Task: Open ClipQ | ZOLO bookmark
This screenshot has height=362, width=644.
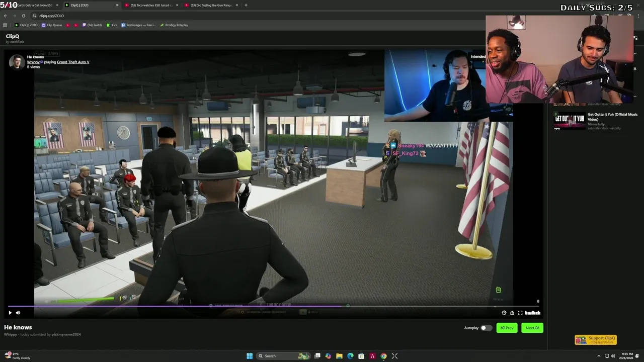Action: click(x=26, y=25)
